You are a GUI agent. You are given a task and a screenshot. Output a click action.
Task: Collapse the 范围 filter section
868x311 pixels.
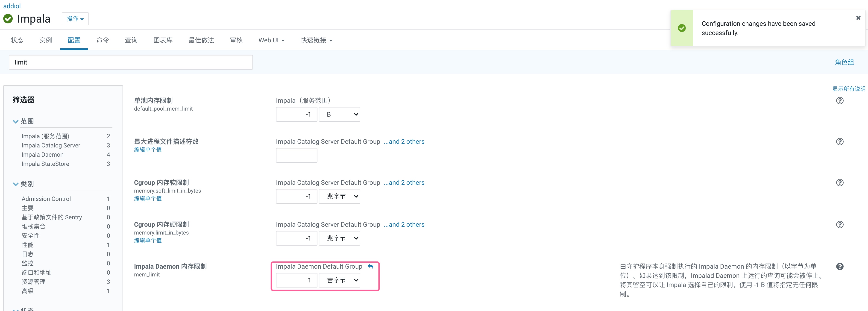click(x=15, y=122)
